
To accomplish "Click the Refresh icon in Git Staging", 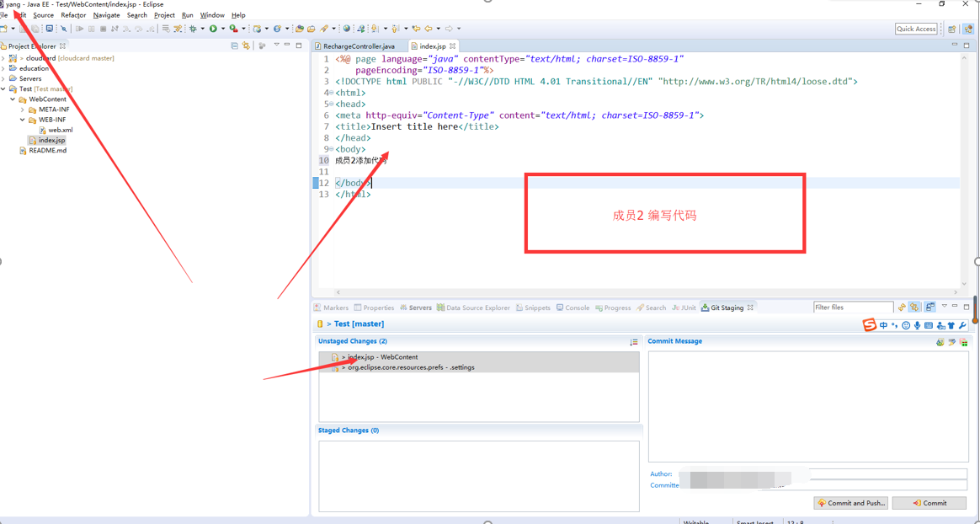I will (901, 307).
